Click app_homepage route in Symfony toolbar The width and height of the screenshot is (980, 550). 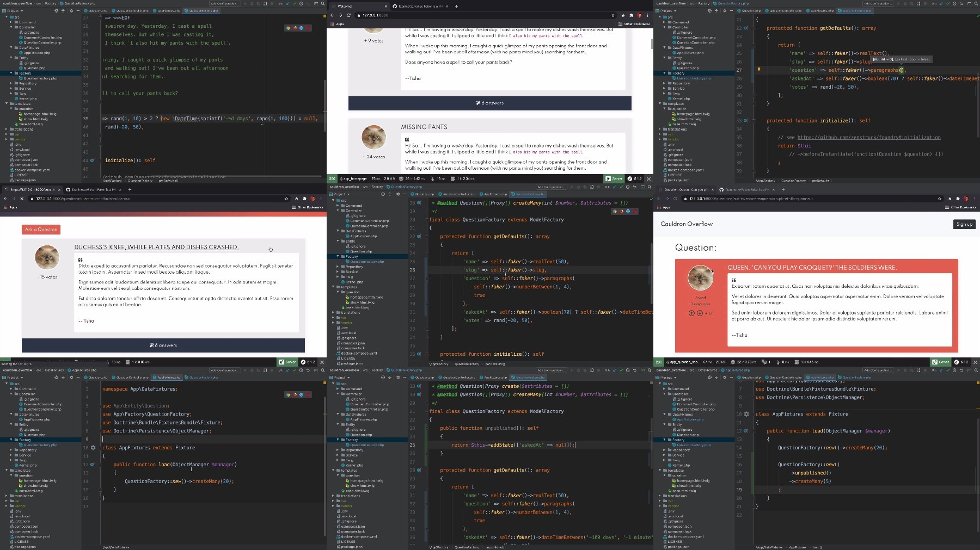353,178
